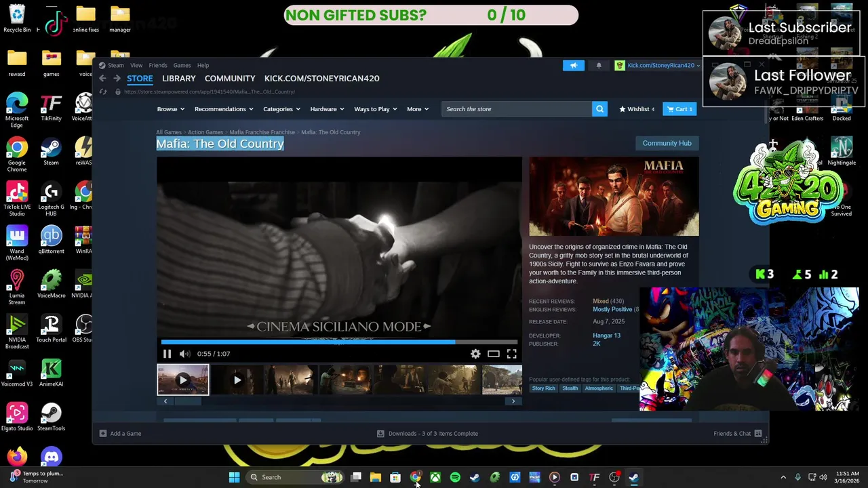Open Spotify from the taskbar
The image size is (868, 488).
[455, 477]
